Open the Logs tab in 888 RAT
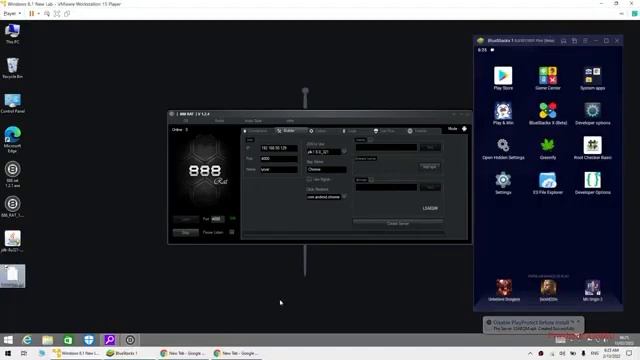 (x=350, y=131)
